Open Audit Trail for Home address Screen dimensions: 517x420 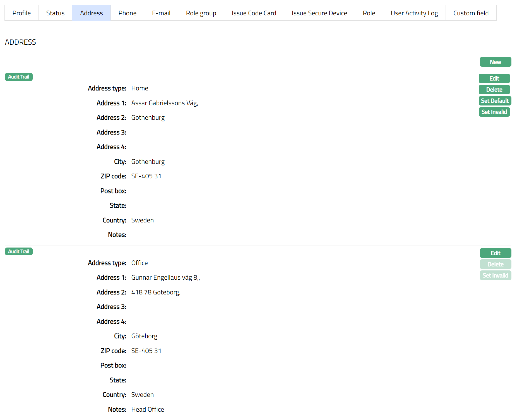pyautogui.click(x=19, y=77)
